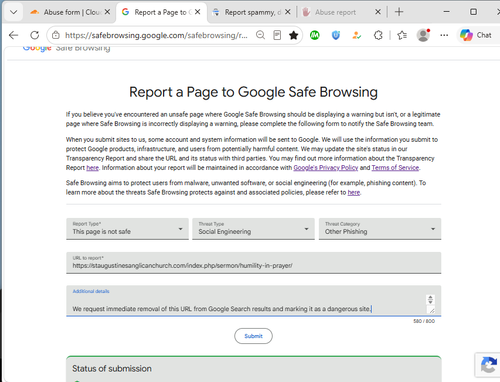Image resolution: width=500 pixels, height=382 pixels.
Task: Close the Report a Page tab
Action: pos(198,12)
